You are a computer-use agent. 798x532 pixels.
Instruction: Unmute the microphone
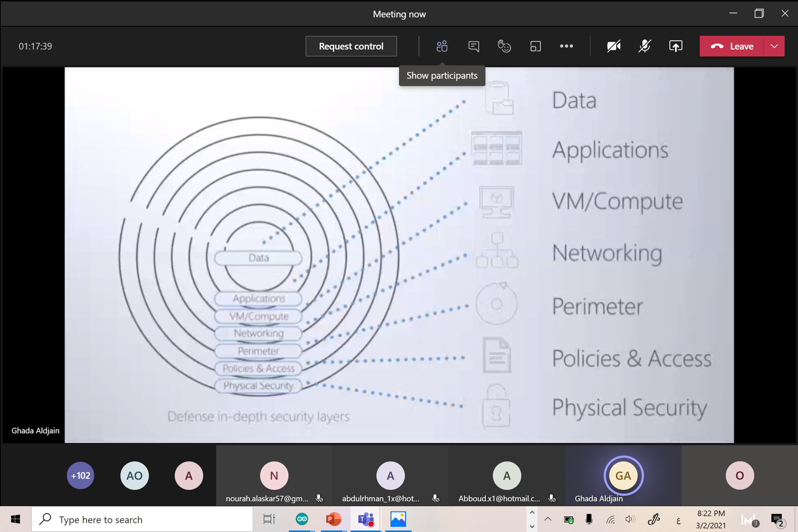pyautogui.click(x=645, y=46)
